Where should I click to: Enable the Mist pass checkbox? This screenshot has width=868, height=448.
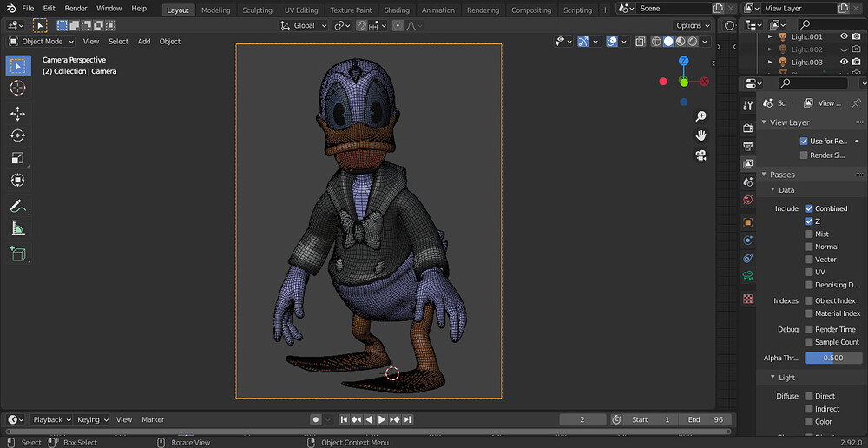point(809,234)
